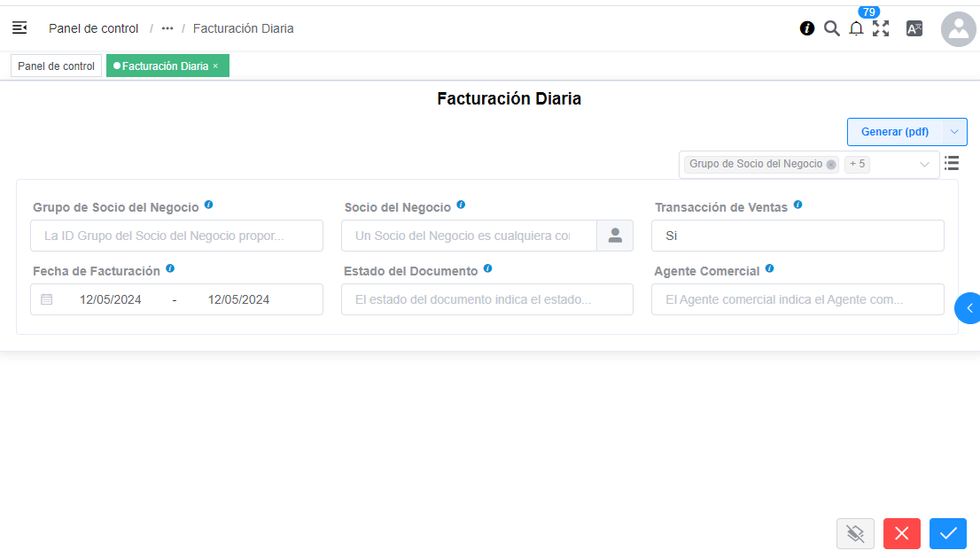This screenshot has height=558, width=980.
Task: Cancel using the red X button
Action: click(901, 533)
